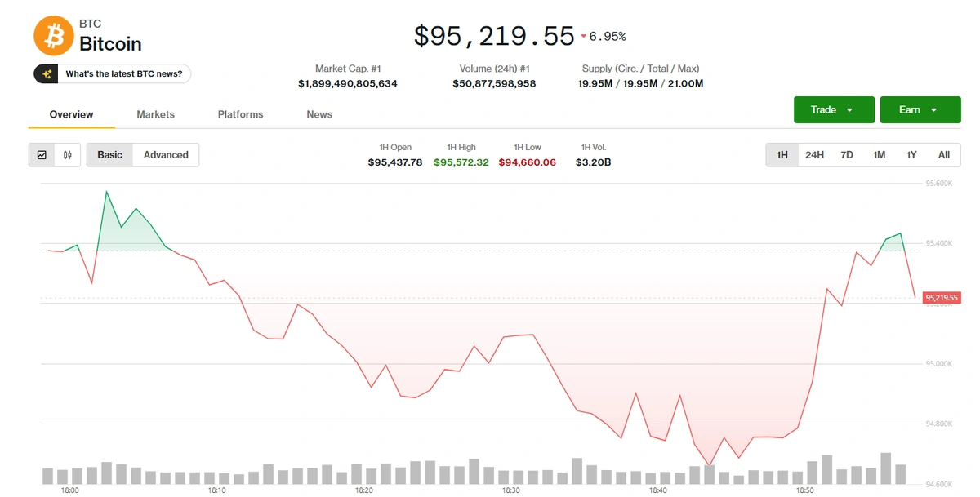Viewport: 980px width, 497px height.
Task: Set chart range to 1H
Action: pos(782,155)
